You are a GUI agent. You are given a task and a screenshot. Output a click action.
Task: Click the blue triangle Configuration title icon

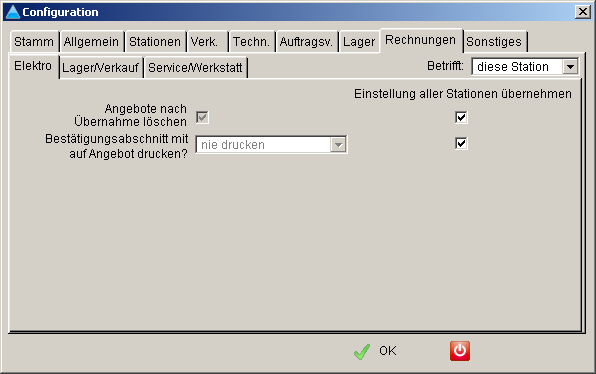pyautogui.click(x=13, y=12)
